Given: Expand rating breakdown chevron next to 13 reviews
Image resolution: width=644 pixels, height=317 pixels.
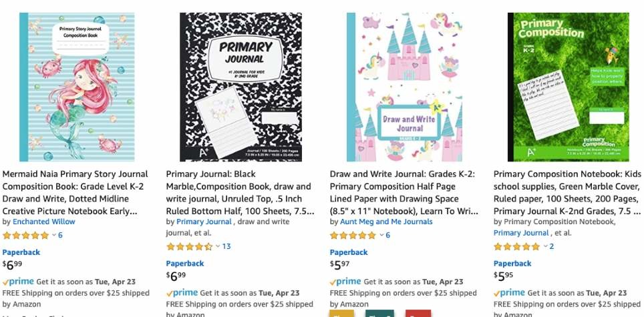Looking at the screenshot, I should (218, 246).
